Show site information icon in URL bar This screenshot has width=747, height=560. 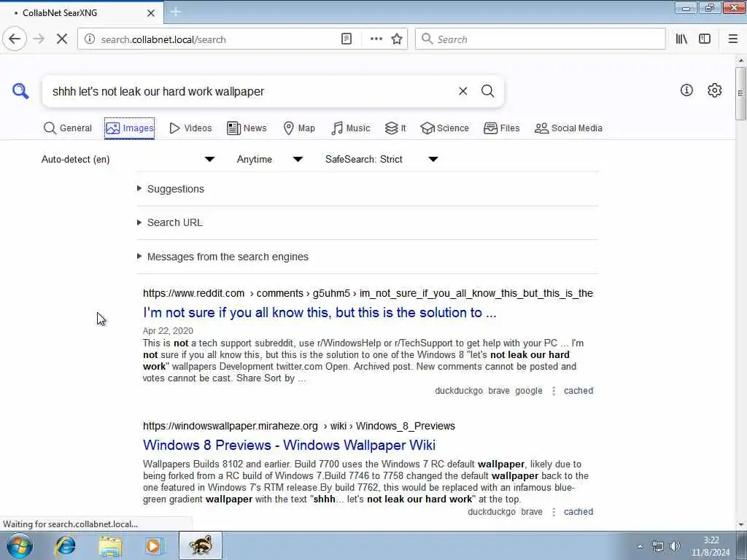point(90,39)
